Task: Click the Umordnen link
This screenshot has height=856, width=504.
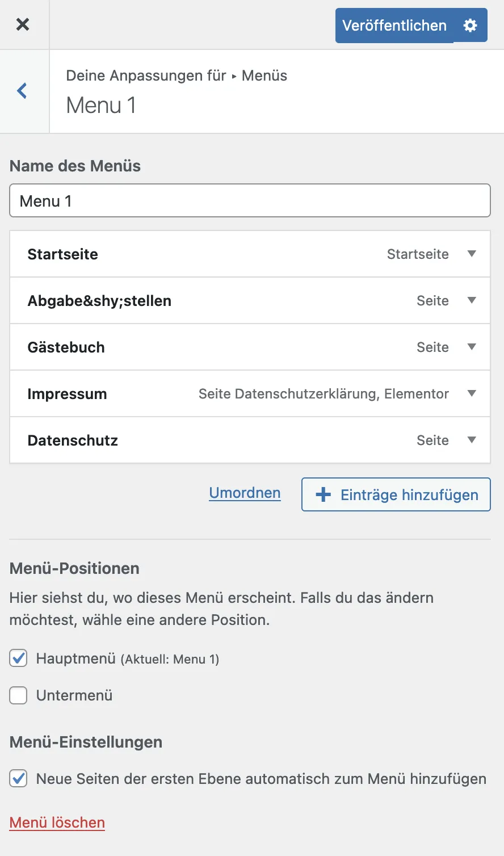Action: 245,493
